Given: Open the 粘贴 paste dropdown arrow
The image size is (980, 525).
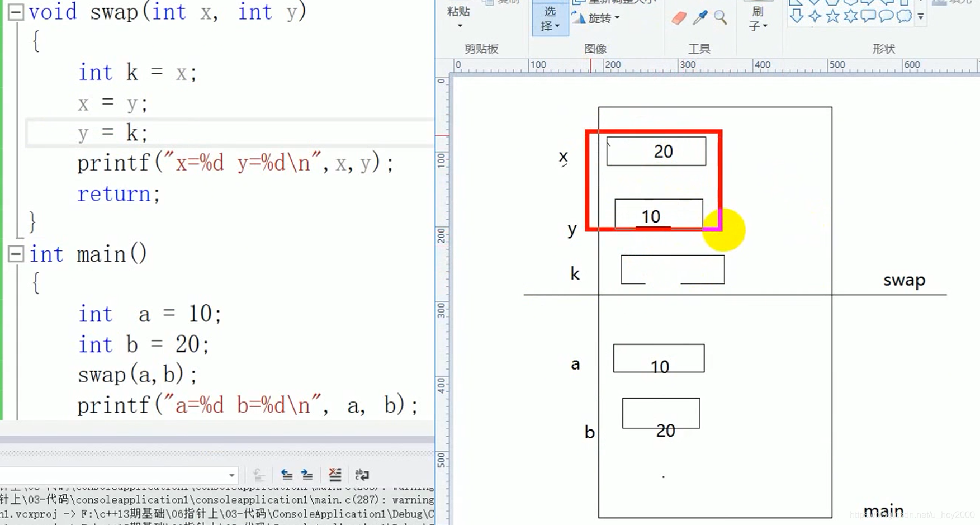Looking at the screenshot, I should point(460,26).
